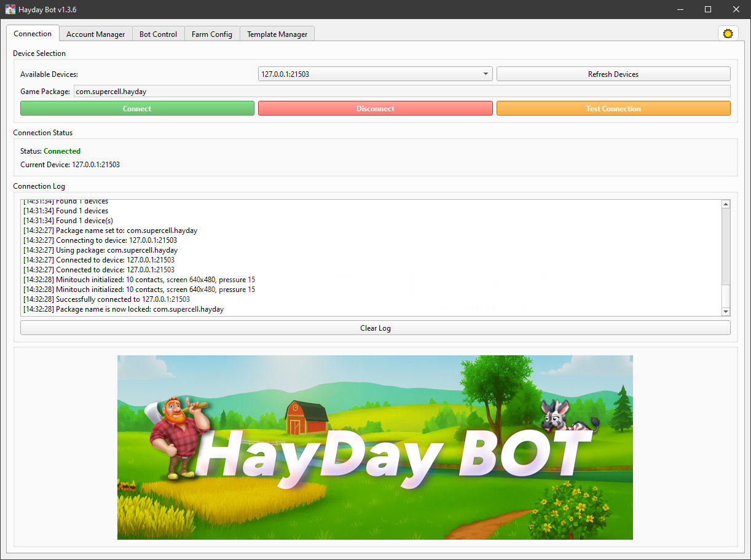This screenshot has width=751, height=560.
Task: Minimize the Hayday Bot window
Action: coord(680,10)
